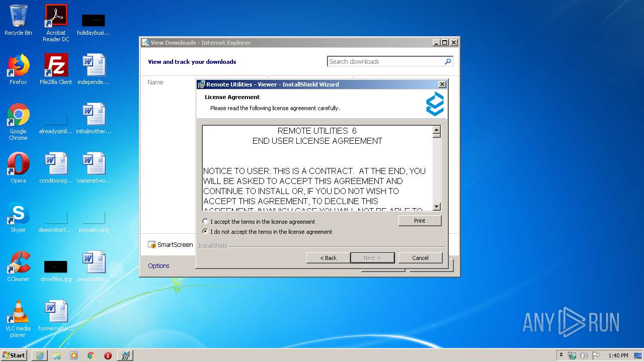Go Back in InstallShield Wizard
Screen dimensions: 644x362
pyautogui.click(x=329, y=258)
